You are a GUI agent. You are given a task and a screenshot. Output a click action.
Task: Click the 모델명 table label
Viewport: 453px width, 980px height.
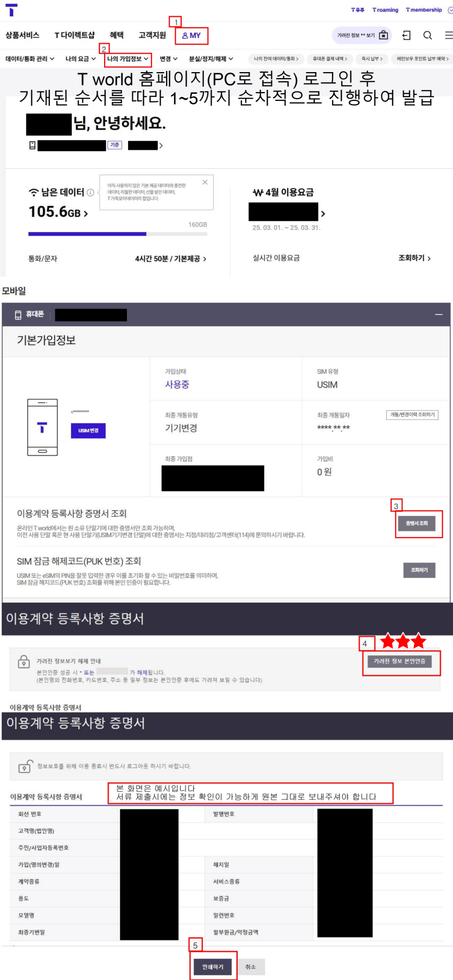27,915
